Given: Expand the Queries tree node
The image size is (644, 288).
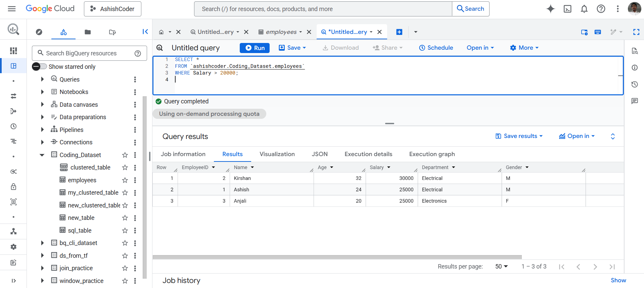Looking at the screenshot, I should 42,79.
